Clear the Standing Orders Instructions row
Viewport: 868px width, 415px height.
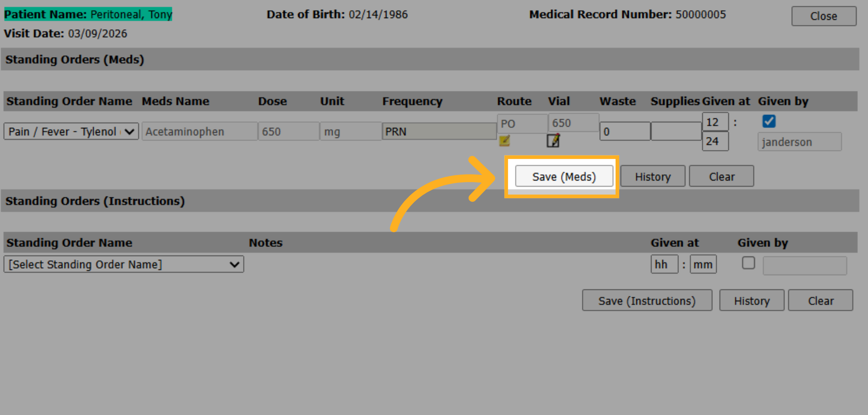(821, 300)
